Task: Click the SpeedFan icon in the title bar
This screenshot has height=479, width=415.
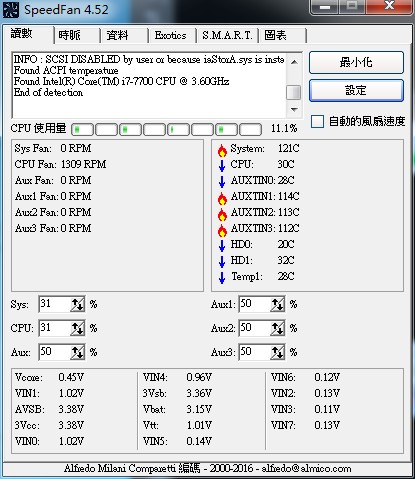Action: tap(11, 10)
